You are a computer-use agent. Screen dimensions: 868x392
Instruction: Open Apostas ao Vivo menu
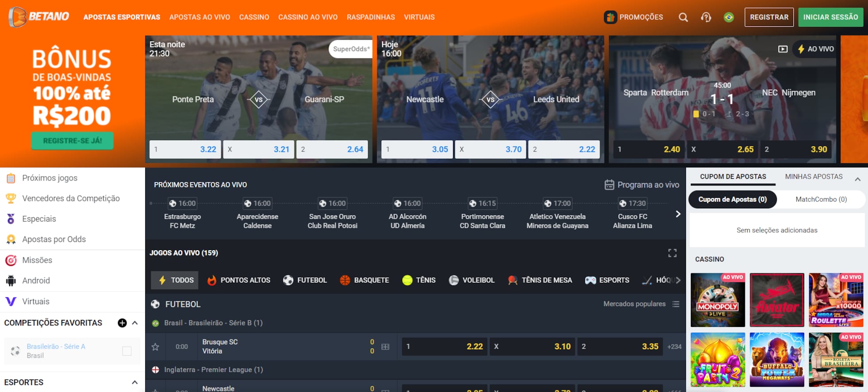[200, 17]
